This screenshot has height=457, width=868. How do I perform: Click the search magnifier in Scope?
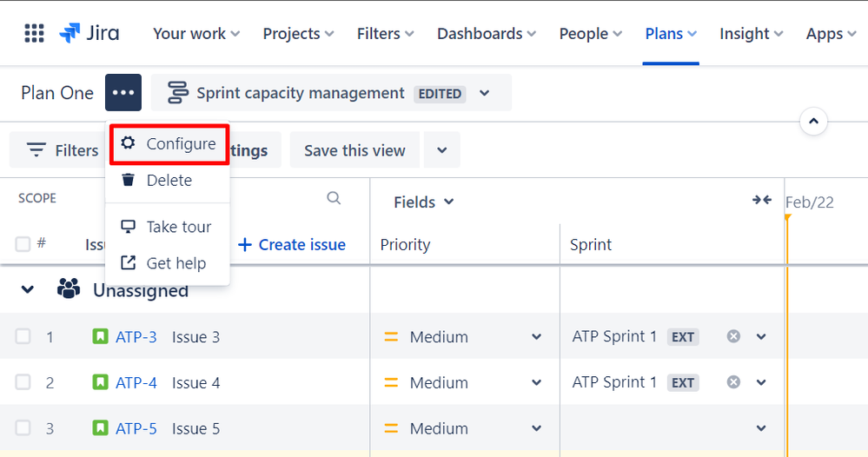click(x=334, y=197)
